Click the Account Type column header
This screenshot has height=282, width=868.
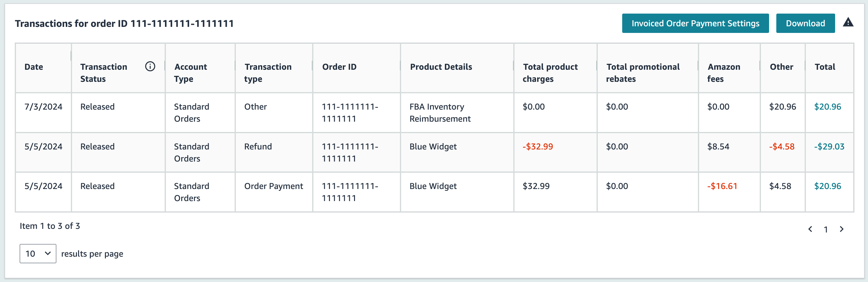point(190,73)
